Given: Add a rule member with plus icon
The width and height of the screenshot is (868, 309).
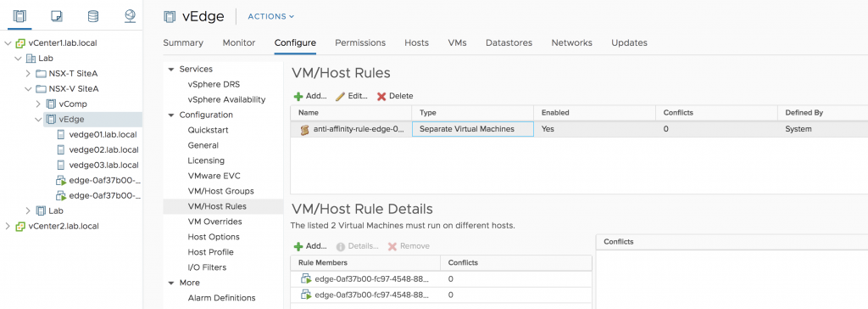Looking at the screenshot, I should coord(298,246).
